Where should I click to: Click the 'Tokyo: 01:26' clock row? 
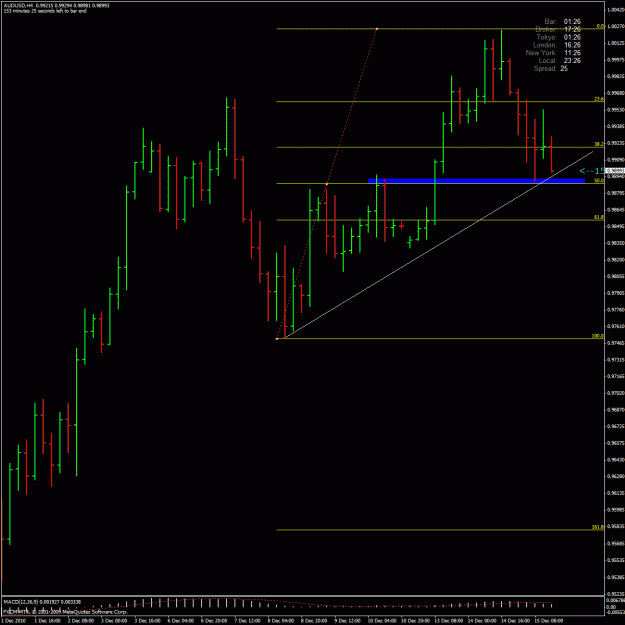tap(558, 37)
